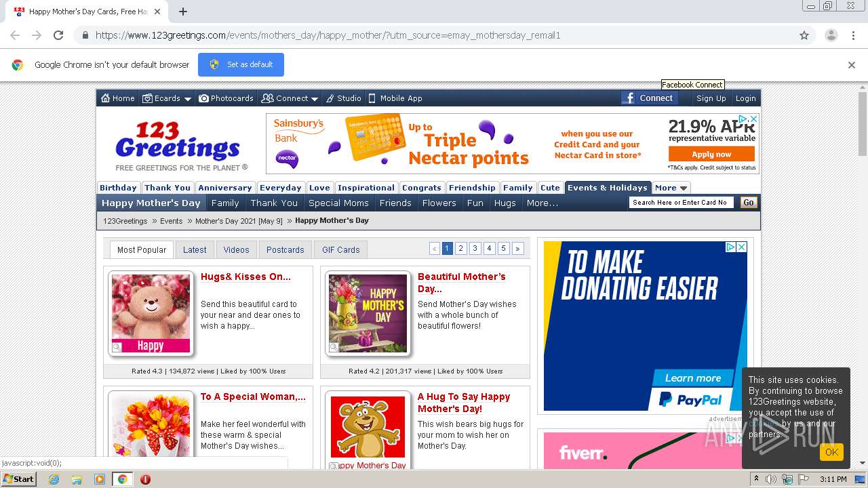This screenshot has height=488, width=868.
Task: Open the Congrats category tab
Action: [421, 188]
